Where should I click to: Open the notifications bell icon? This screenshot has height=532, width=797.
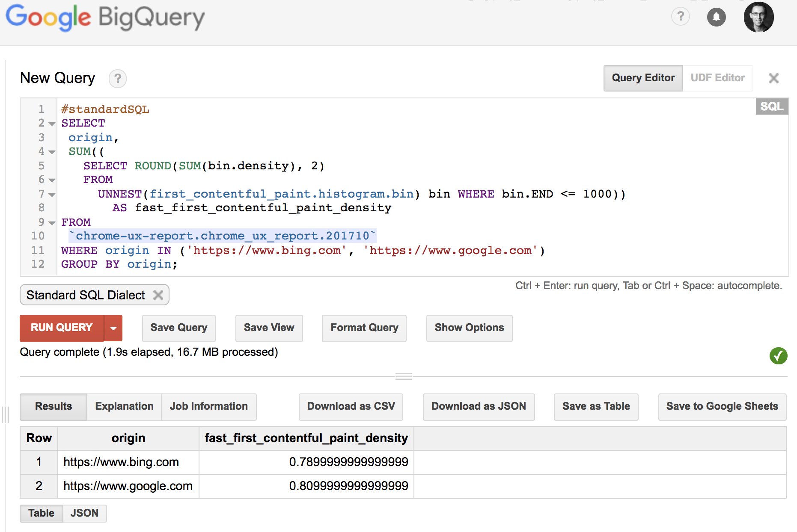(x=716, y=17)
